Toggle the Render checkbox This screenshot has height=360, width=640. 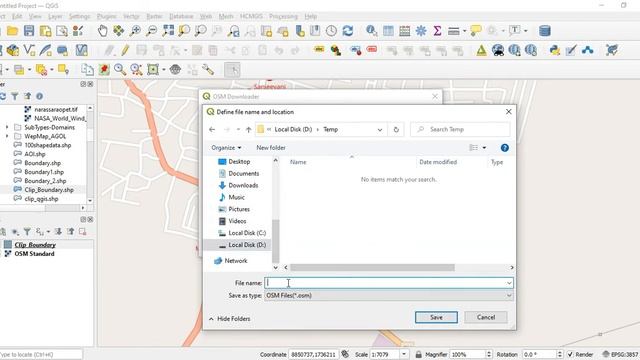pos(570,354)
